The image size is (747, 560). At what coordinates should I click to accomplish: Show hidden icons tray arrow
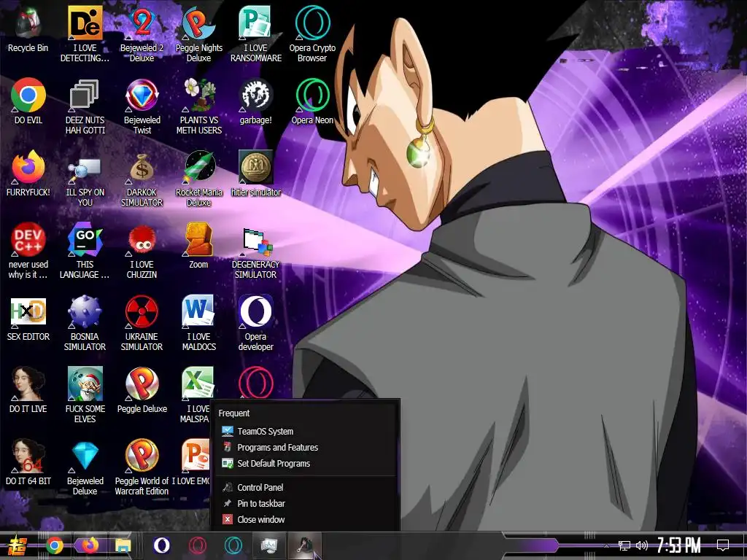pyautogui.click(x=606, y=545)
